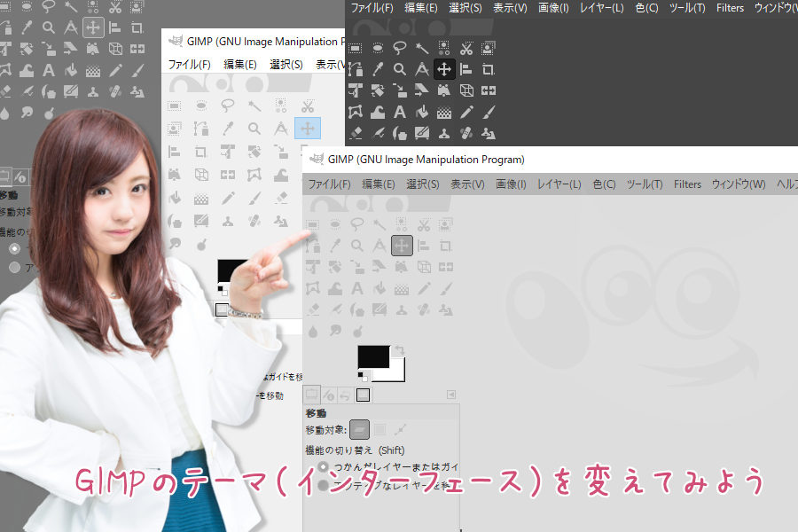
Task: Select move-target Path button in gray window
Action: click(401, 430)
